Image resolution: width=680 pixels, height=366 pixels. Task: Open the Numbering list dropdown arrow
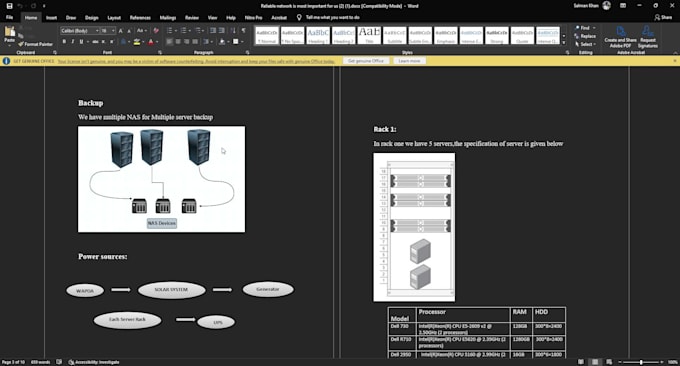pos(190,31)
